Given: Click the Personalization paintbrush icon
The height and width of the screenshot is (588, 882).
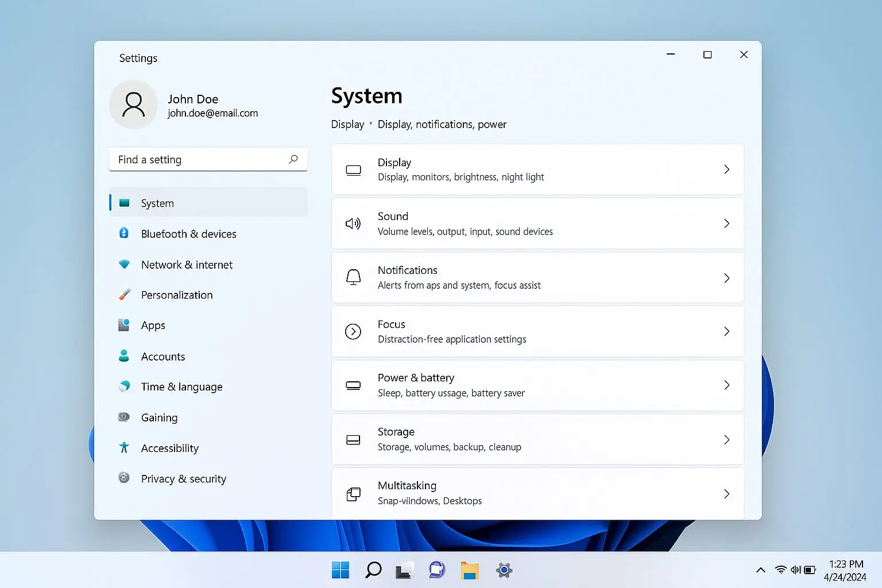Looking at the screenshot, I should pos(124,295).
